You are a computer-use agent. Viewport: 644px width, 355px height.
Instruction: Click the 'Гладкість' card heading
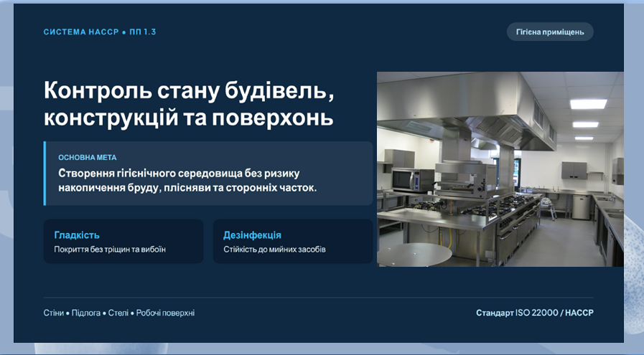click(77, 235)
